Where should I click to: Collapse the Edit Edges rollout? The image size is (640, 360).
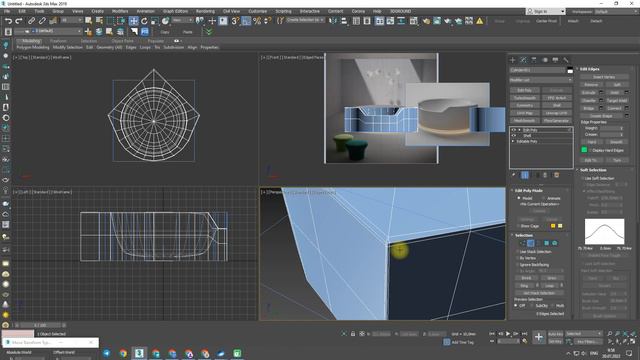(x=589, y=69)
